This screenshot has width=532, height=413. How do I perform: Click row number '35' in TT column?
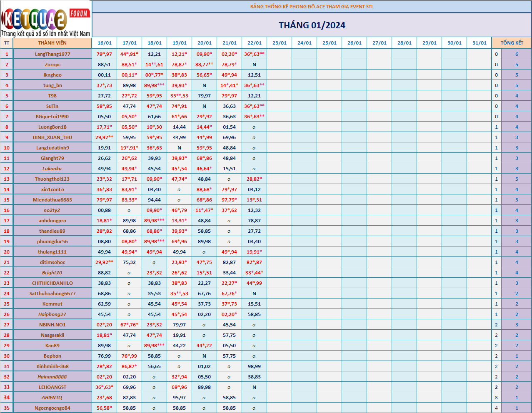[x=7, y=408]
